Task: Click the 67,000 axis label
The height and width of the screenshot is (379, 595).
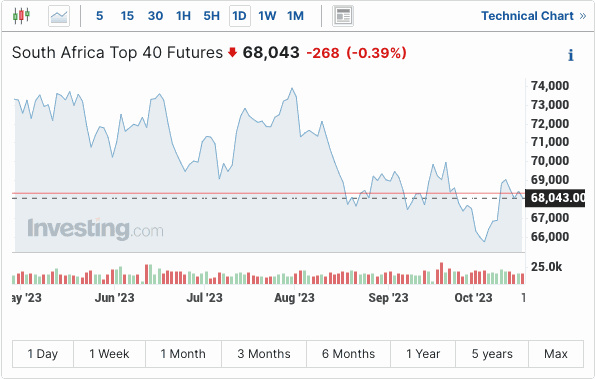Action: pyautogui.click(x=550, y=217)
